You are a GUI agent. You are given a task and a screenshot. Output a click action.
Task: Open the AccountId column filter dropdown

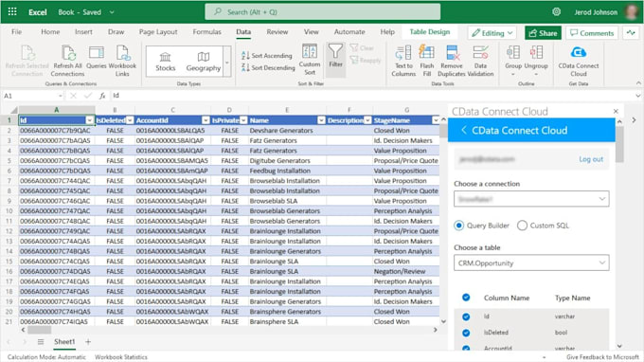pos(206,120)
